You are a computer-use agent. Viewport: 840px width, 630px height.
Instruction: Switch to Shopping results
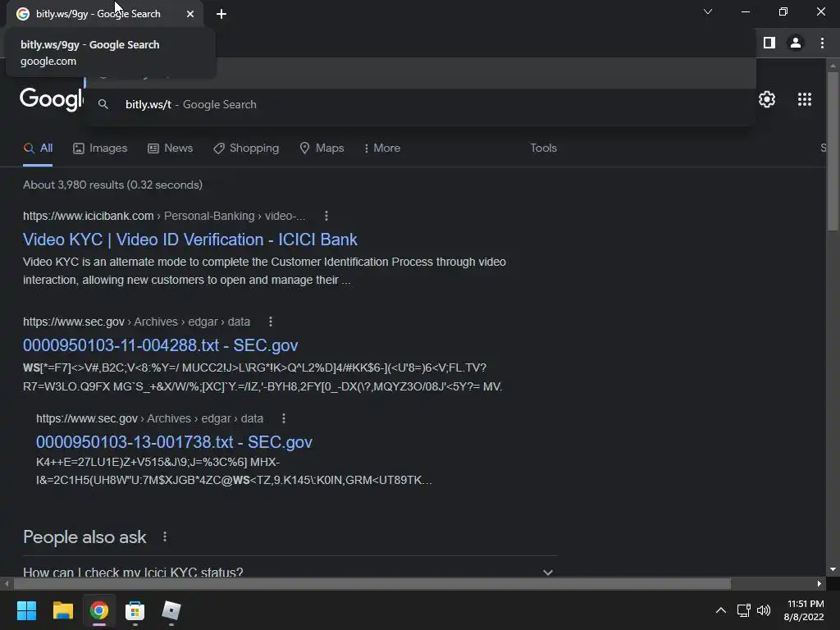coord(246,148)
